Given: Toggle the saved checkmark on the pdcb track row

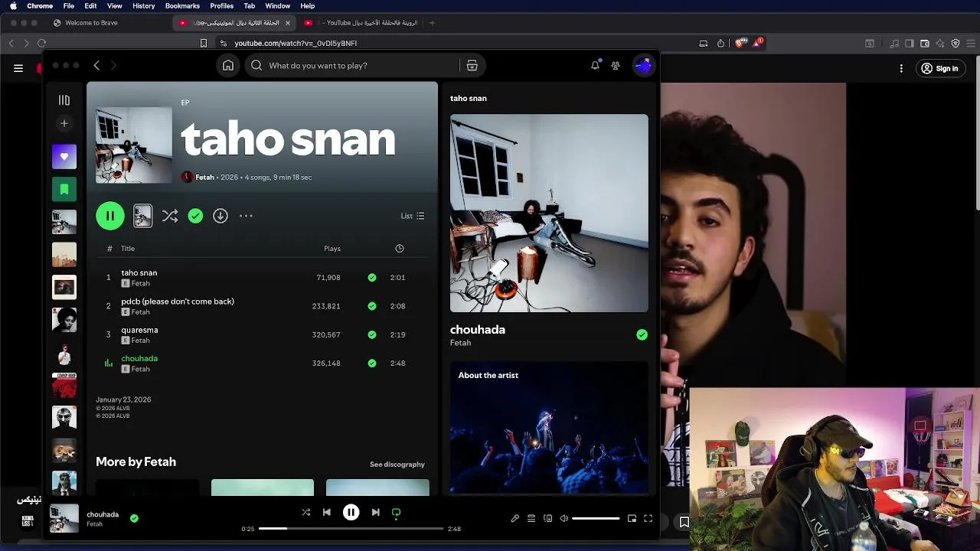Looking at the screenshot, I should (x=372, y=306).
